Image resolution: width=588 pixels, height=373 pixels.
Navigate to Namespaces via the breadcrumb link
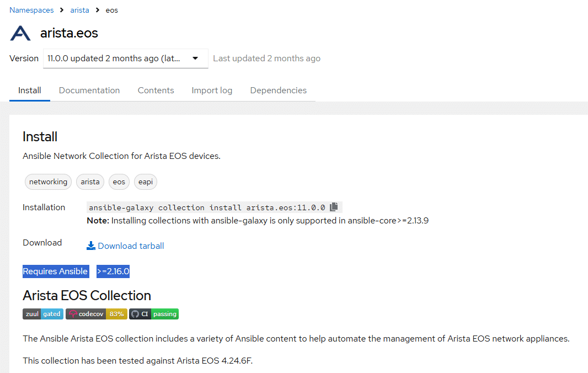31,9
